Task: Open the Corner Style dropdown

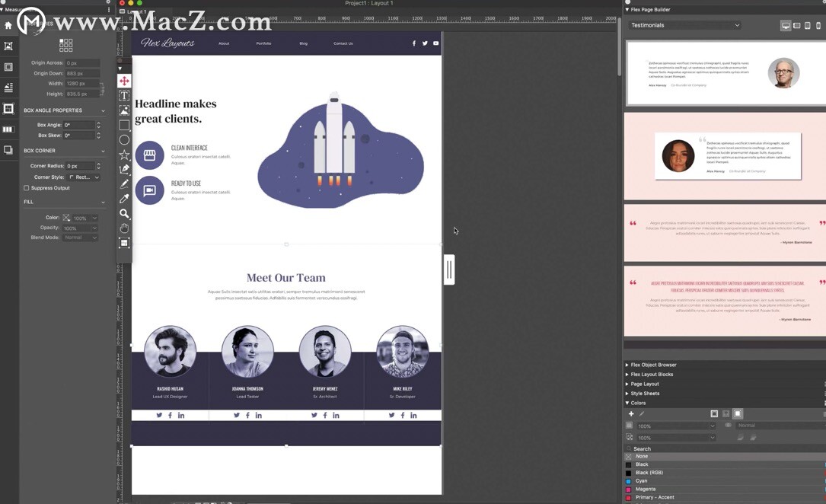Action: tap(84, 177)
